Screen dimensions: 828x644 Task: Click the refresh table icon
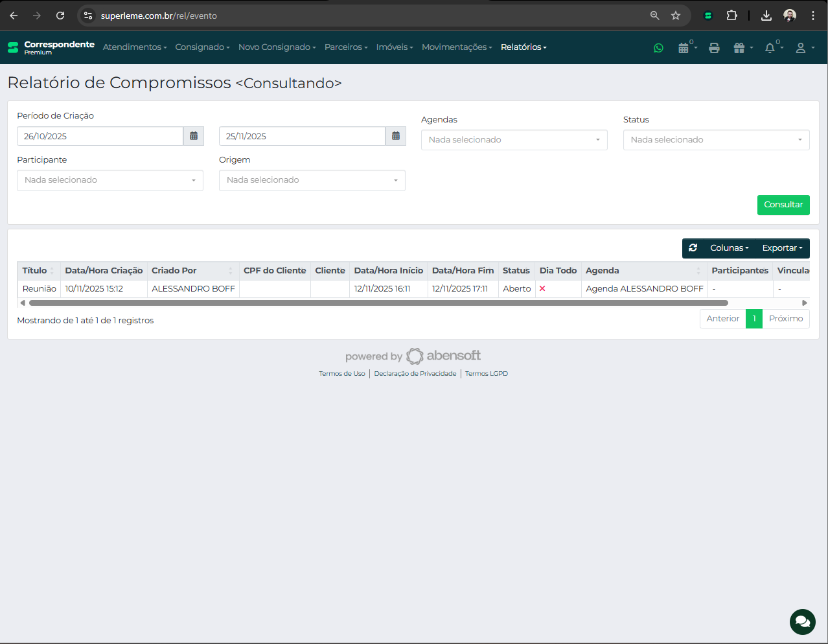click(x=693, y=248)
